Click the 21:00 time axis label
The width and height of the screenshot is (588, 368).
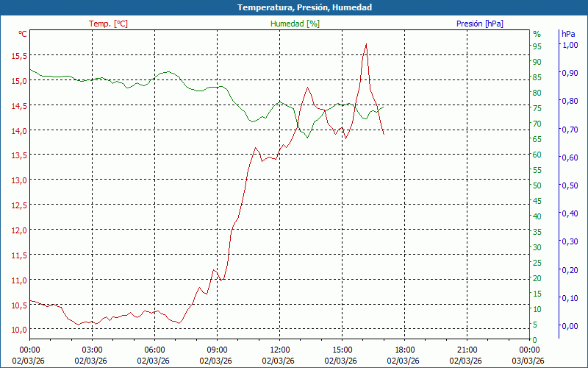(467, 350)
